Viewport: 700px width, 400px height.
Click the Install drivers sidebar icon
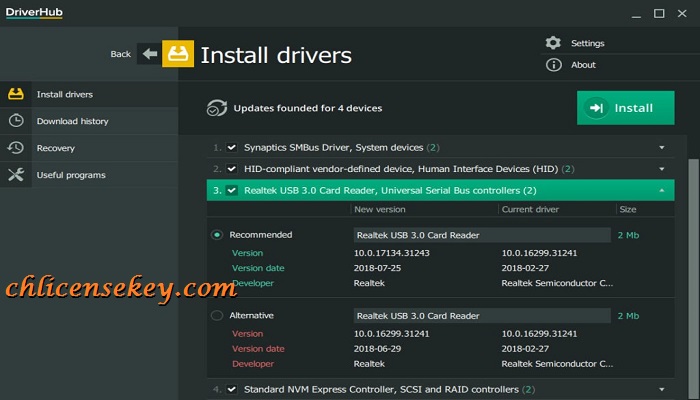16,94
